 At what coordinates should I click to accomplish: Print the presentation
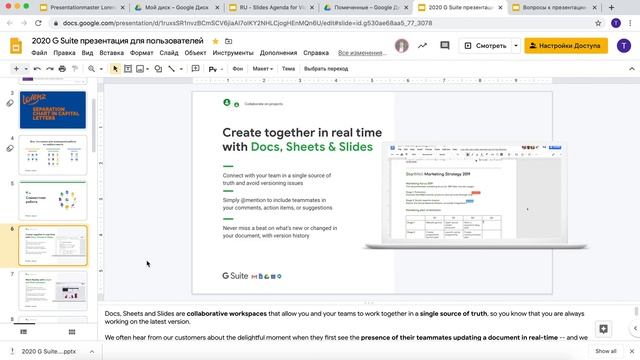pyautogui.click(x=62, y=69)
